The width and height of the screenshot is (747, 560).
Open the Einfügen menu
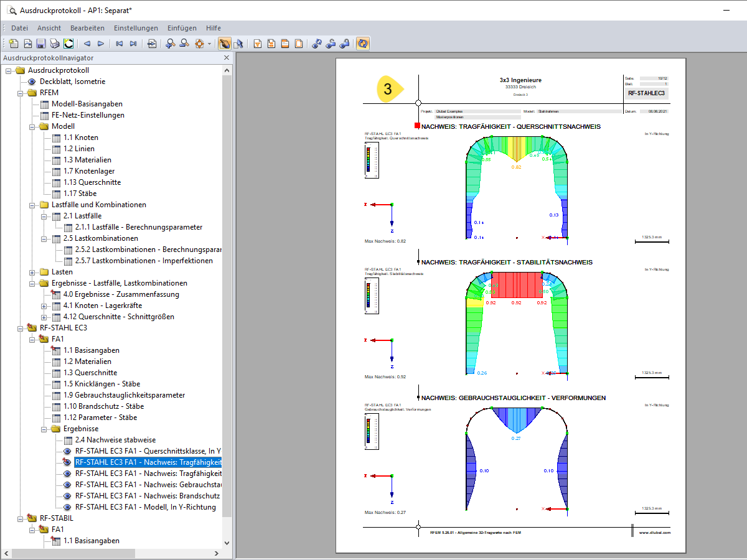click(182, 28)
